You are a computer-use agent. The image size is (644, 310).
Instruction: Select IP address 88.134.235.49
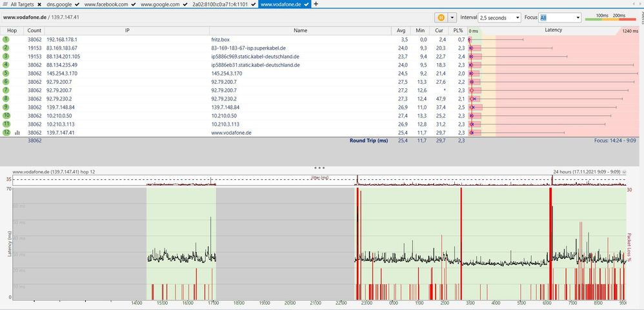[x=61, y=65]
